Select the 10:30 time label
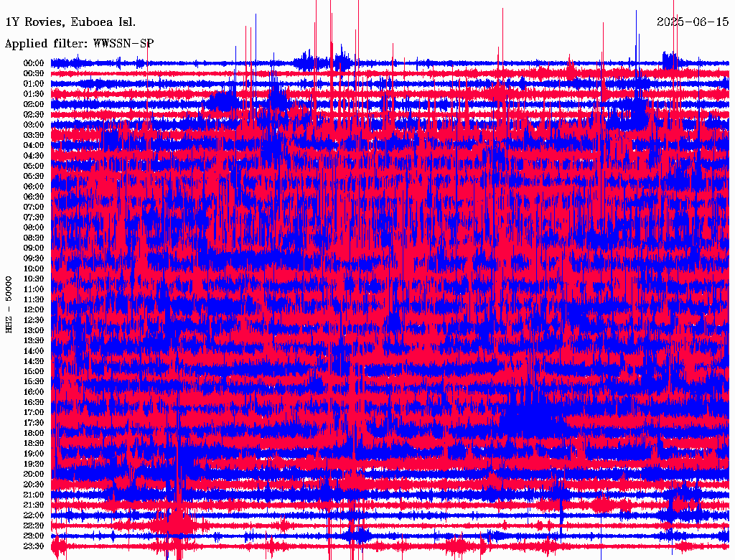Image resolution: width=735 pixels, height=560 pixels. click(x=34, y=279)
